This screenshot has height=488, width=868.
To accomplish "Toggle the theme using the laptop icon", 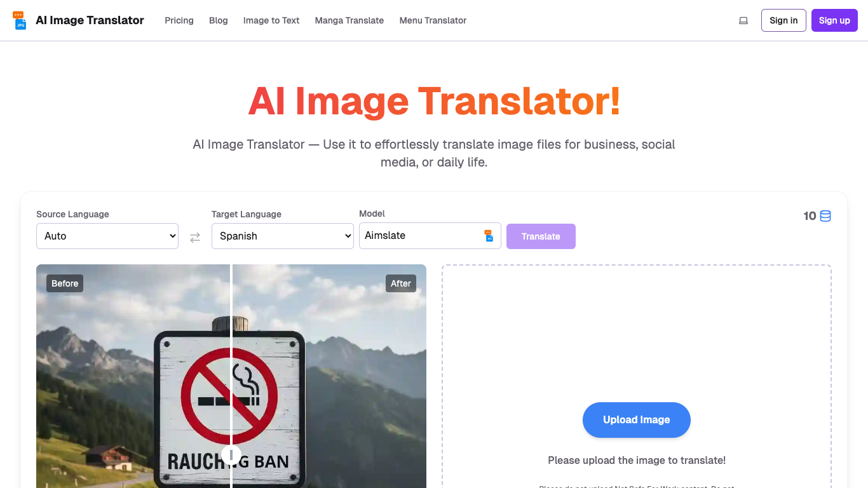I will tap(743, 20).
